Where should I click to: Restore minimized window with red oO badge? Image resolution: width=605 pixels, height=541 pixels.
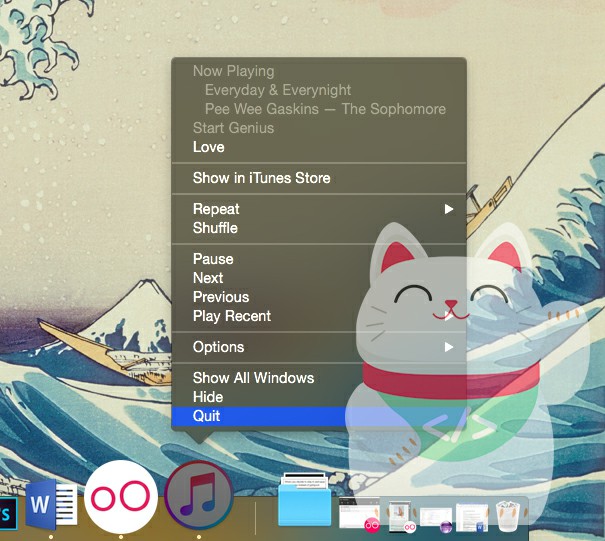click(x=359, y=515)
